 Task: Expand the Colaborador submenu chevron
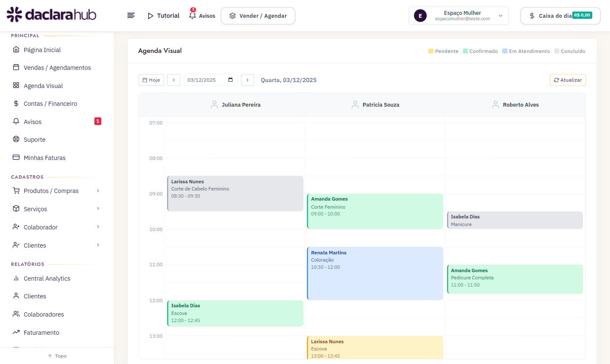pos(98,227)
